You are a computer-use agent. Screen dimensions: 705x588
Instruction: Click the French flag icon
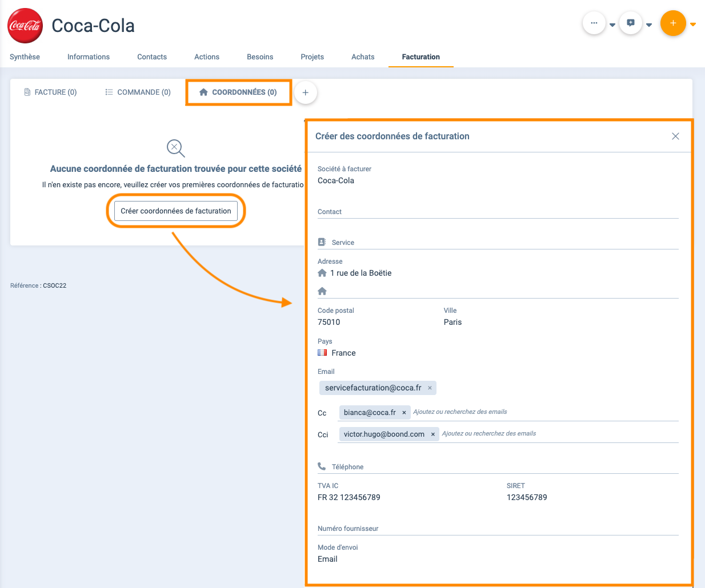[322, 353]
